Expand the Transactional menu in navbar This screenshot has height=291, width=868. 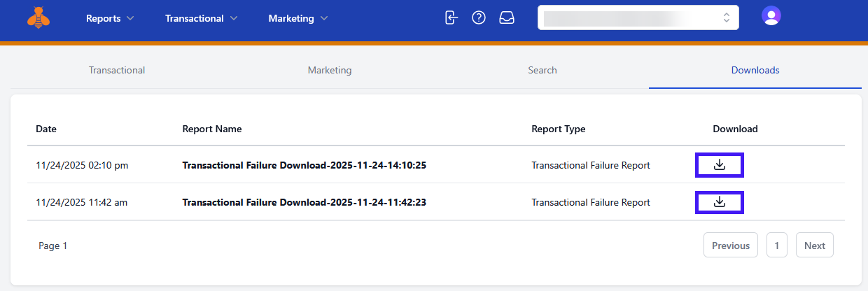201,19
